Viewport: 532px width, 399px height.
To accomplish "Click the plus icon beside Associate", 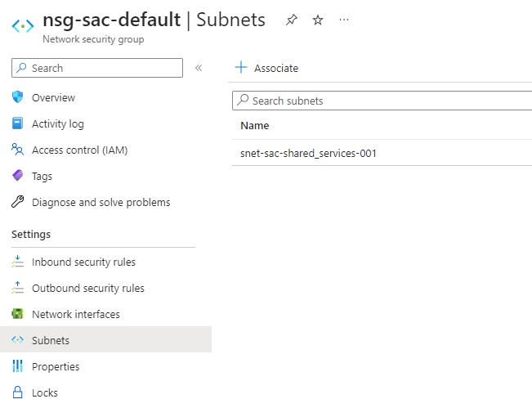I will pyautogui.click(x=241, y=67).
